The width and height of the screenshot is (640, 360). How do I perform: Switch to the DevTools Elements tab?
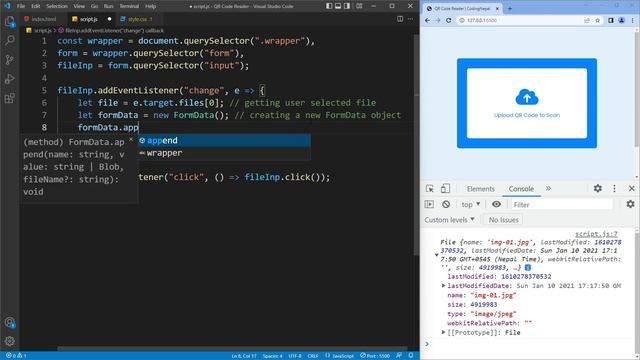click(x=480, y=189)
